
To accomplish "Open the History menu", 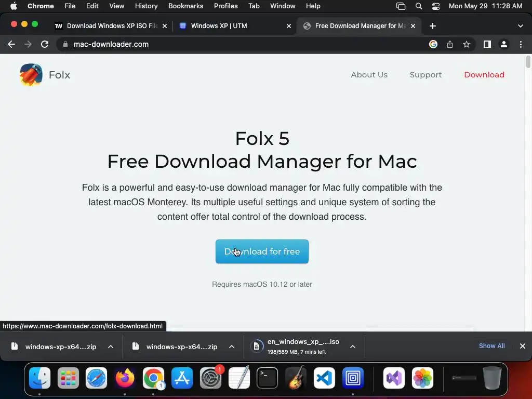I will tap(146, 6).
